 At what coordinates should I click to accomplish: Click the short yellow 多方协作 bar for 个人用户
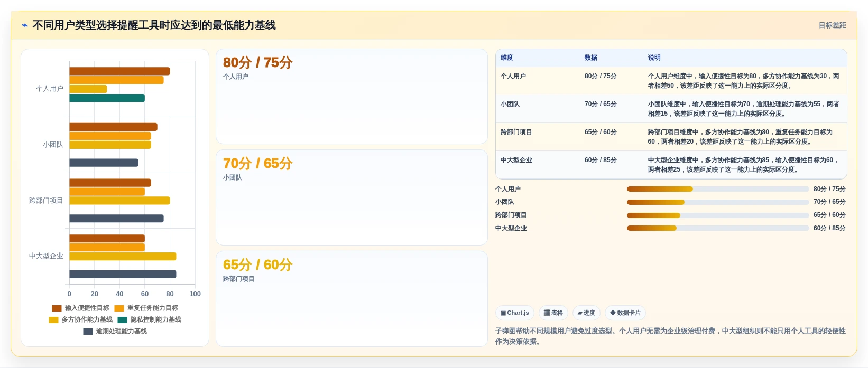(88, 89)
